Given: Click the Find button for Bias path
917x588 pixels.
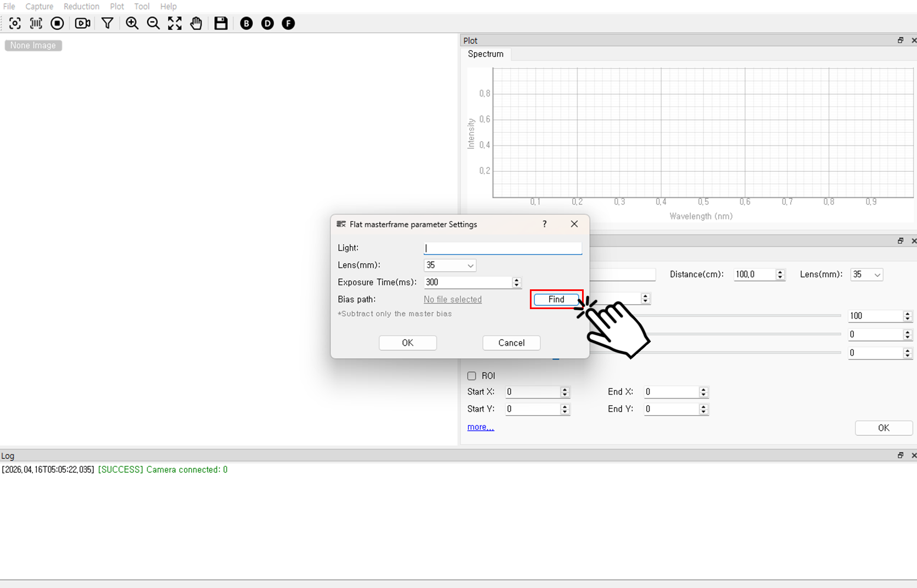Looking at the screenshot, I should [556, 299].
